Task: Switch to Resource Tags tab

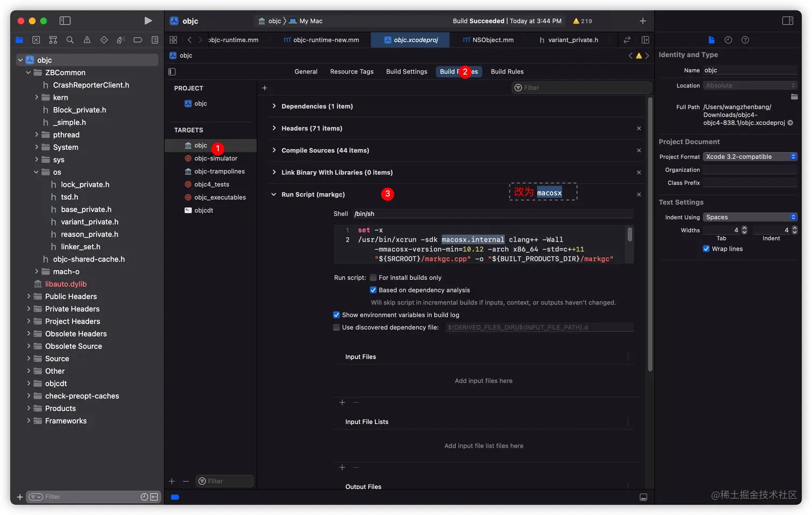Action: (352, 71)
